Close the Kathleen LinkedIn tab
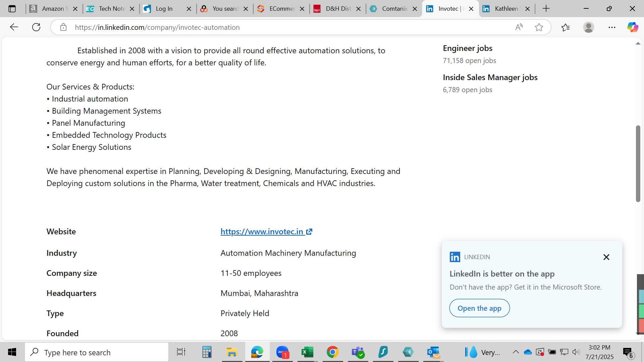 tap(528, 9)
